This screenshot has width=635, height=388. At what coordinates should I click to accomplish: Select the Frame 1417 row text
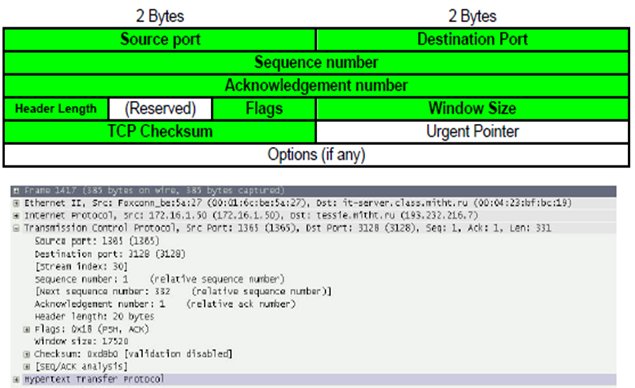click(154, 190)
